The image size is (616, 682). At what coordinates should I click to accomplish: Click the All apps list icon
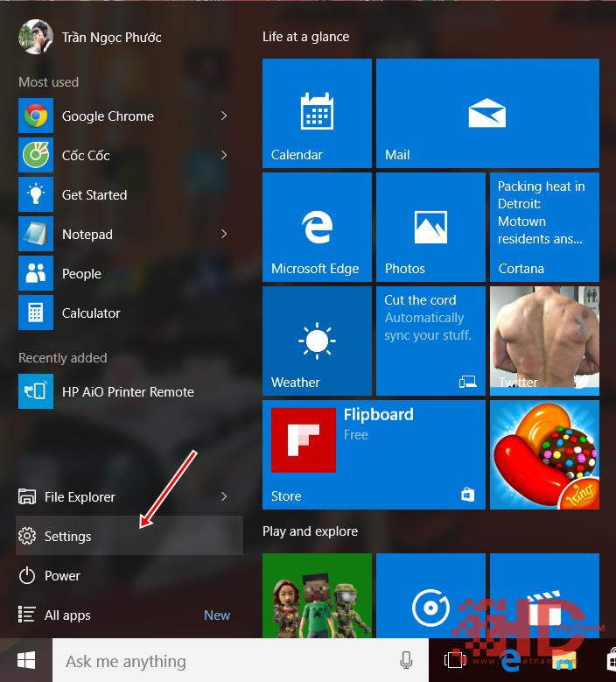point(27,615)
